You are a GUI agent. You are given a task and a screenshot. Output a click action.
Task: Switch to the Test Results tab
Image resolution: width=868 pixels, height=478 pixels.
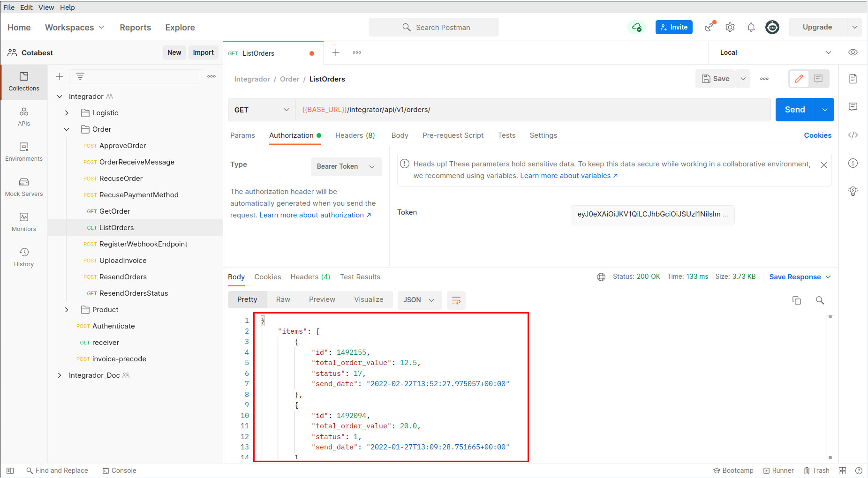click(360, 277)
